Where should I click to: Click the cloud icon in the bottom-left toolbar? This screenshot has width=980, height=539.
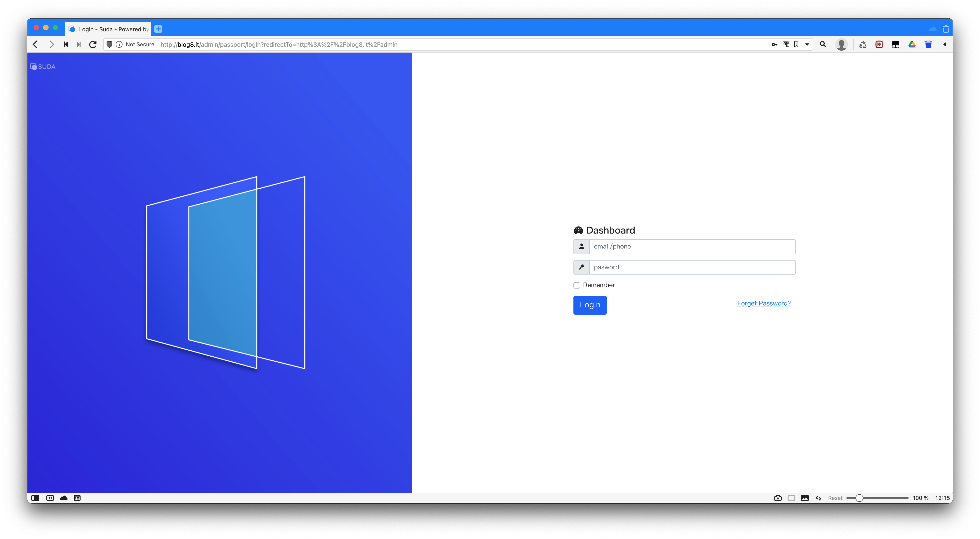63,498
